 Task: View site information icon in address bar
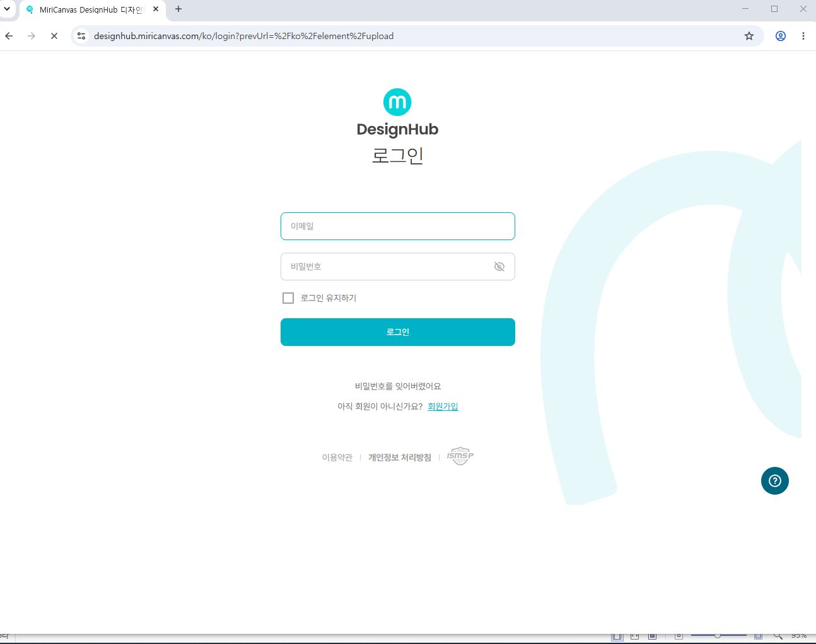pyautogui.click(x=81, y=36)
